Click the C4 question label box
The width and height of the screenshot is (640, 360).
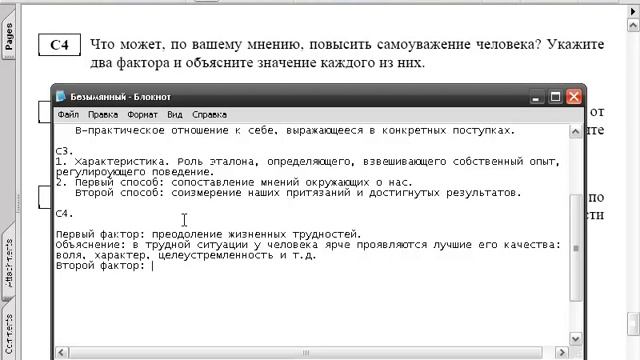click(x=60, y=45)
